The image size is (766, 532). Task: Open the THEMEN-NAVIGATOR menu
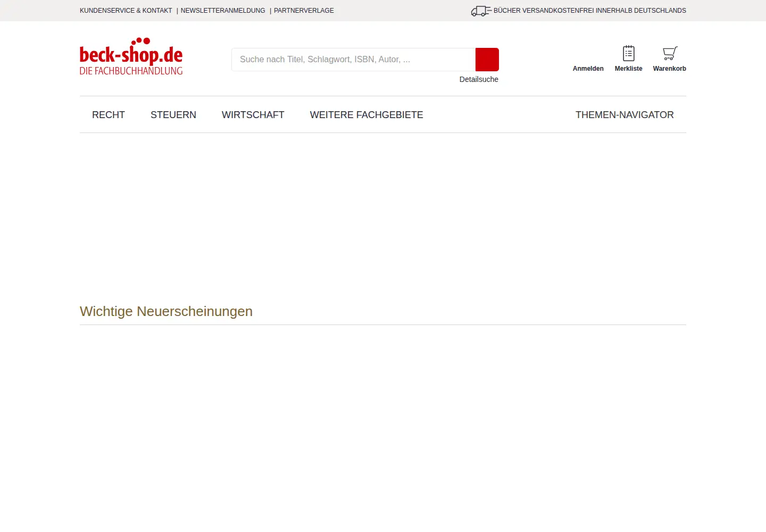625,115
